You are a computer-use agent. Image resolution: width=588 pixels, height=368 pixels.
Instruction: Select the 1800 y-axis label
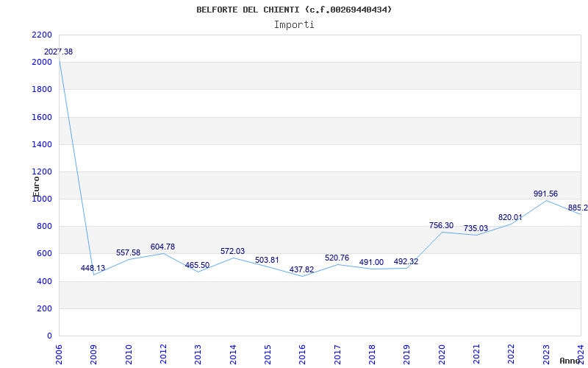[42, 90]
